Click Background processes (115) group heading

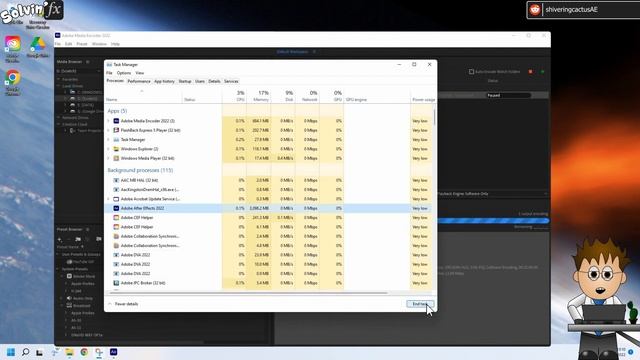click(140, 170)
